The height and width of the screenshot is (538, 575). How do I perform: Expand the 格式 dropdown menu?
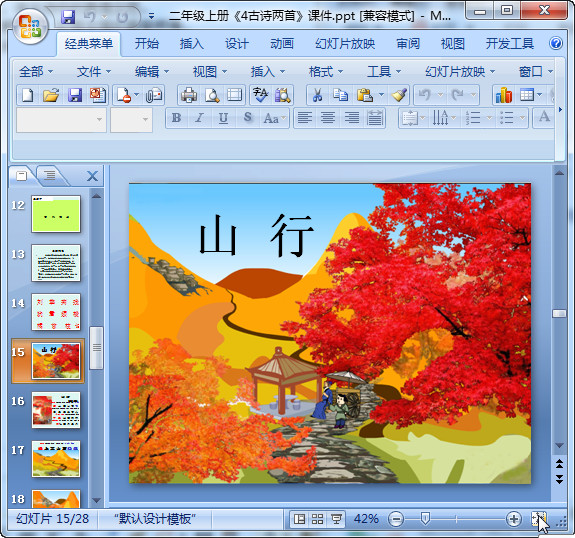coord(326,72)
